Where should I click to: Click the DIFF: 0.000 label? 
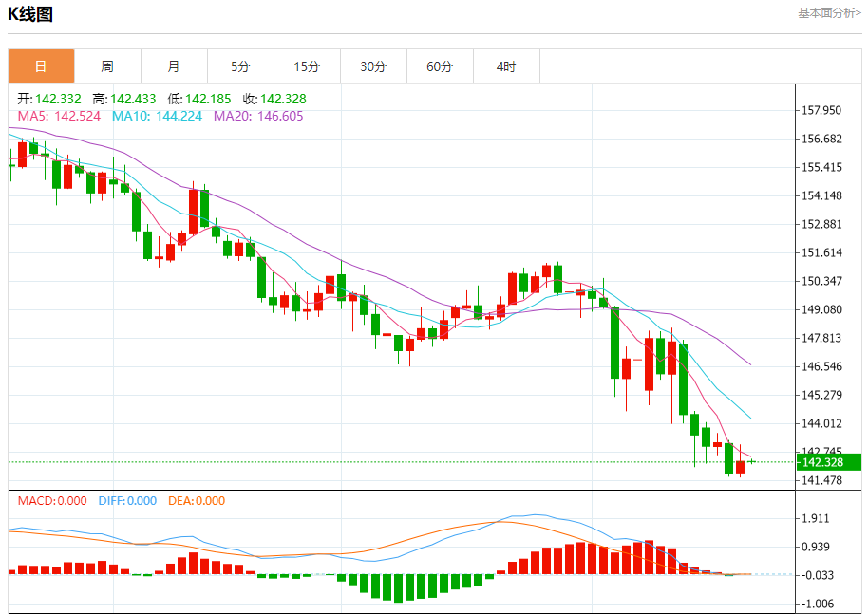point(127,501)
